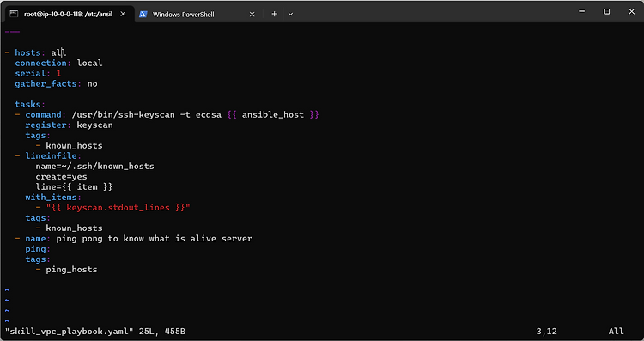Click the 'register' key text

pos(46,125)
